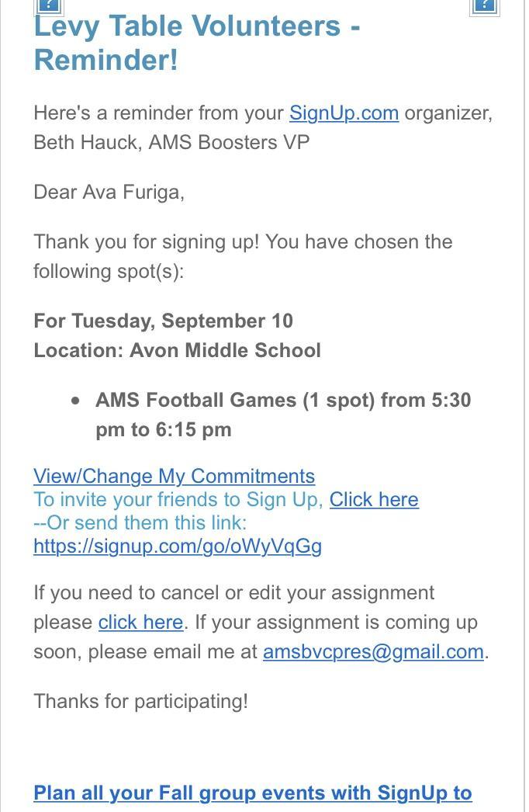
Task: Open View/Change My Commitments link
Action: (x=174, y=476)
